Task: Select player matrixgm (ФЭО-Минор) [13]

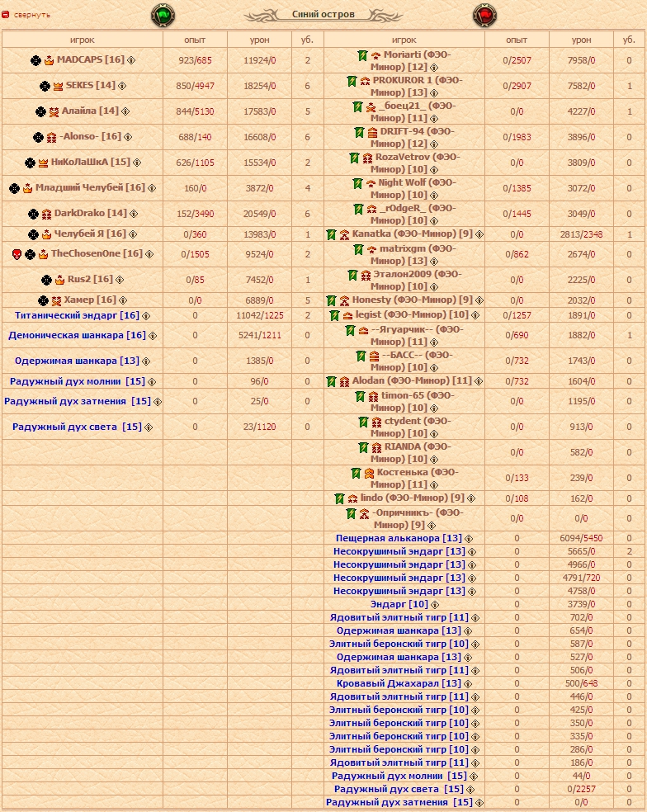Action: point(413,254)
